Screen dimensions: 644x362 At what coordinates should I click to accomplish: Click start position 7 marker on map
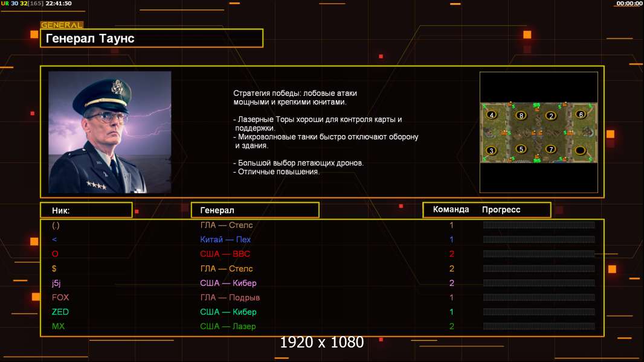(x=550, y=149)
